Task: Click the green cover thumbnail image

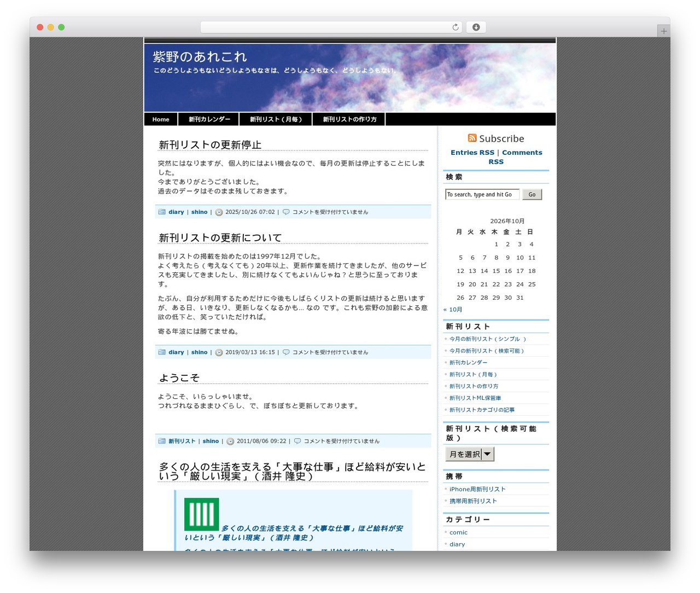Action: point(201,514)
